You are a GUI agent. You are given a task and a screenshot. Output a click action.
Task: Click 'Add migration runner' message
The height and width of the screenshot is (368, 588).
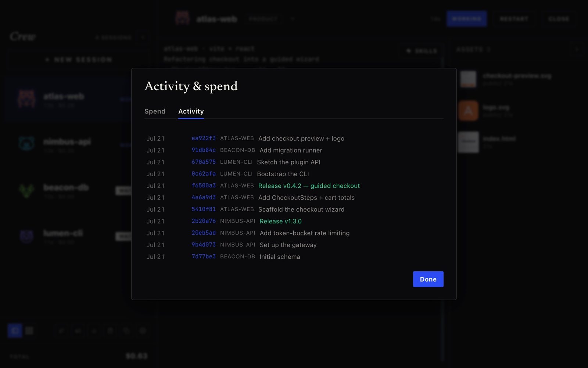(x=291, y=150)
